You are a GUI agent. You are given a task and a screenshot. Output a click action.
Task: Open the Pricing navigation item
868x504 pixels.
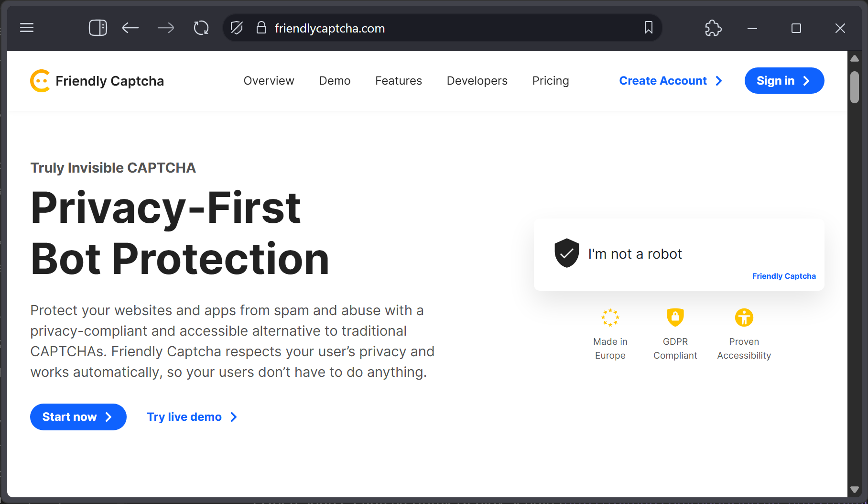click(x=551, y=81)
